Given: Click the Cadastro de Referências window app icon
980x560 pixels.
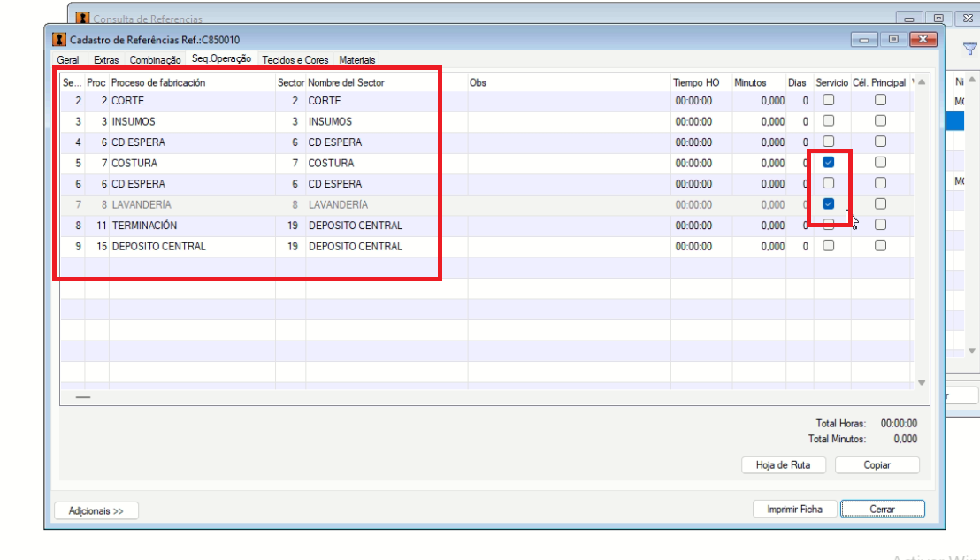Looking at the screenshot, I should (58, 40).
